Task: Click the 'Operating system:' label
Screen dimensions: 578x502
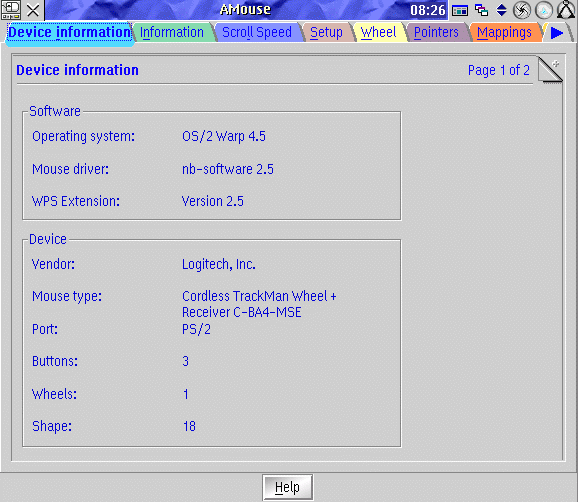Action: pos(83,136)
